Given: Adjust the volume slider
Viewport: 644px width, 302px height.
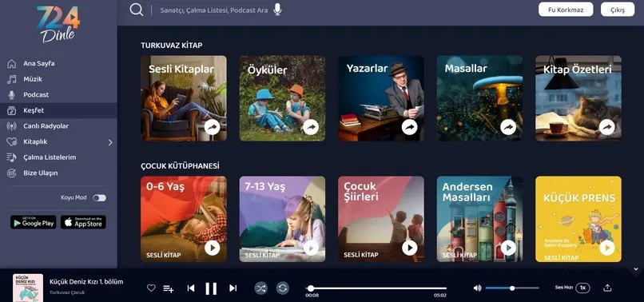Looking at the screenshot, I should (512, 288).
